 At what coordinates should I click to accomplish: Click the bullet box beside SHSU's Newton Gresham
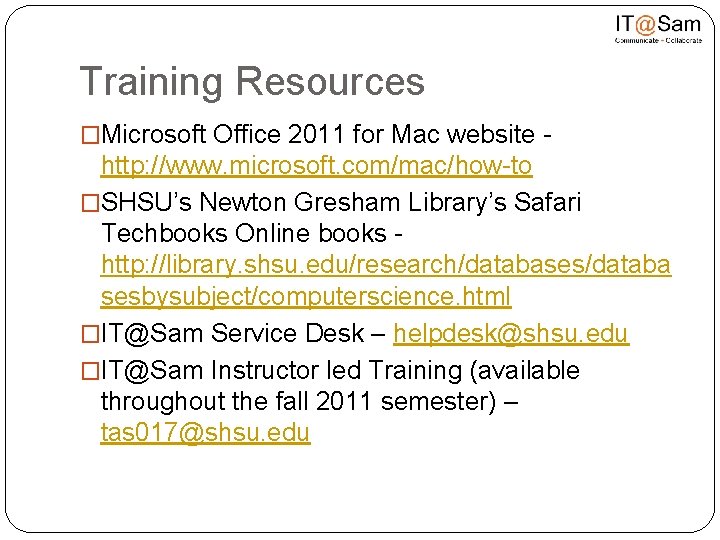pos(90,202)
